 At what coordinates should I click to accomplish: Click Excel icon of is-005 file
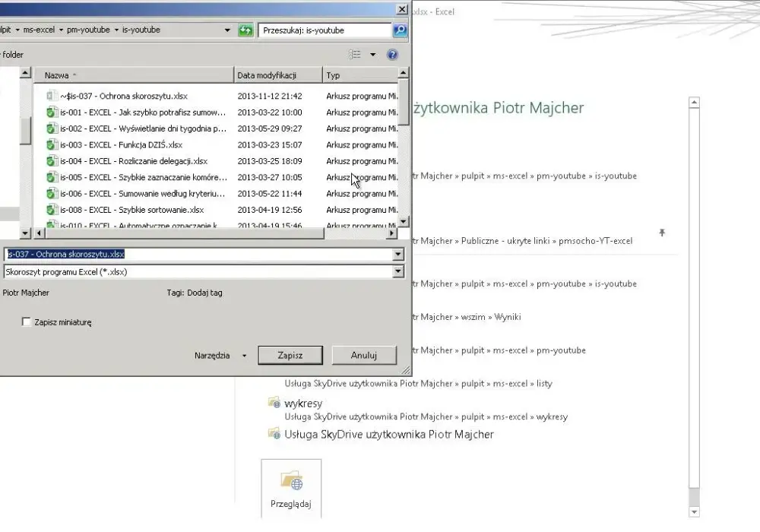[x=51, y=177]
